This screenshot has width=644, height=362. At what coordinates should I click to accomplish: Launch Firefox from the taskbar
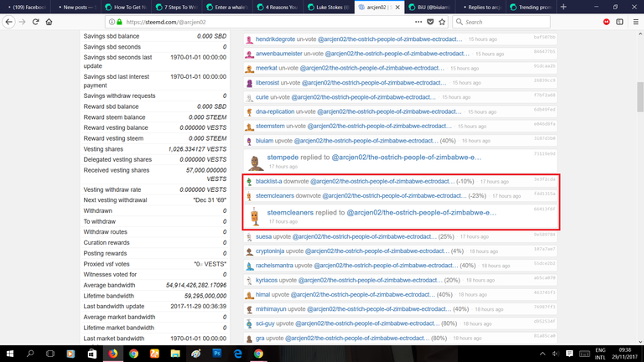tap(112, 354)
